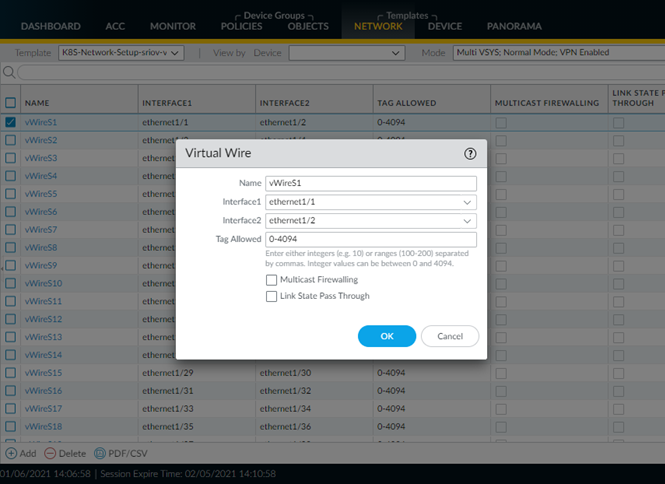
Task: Enable Link State Pass Through checkbox
Action: (x=271, y=296)
